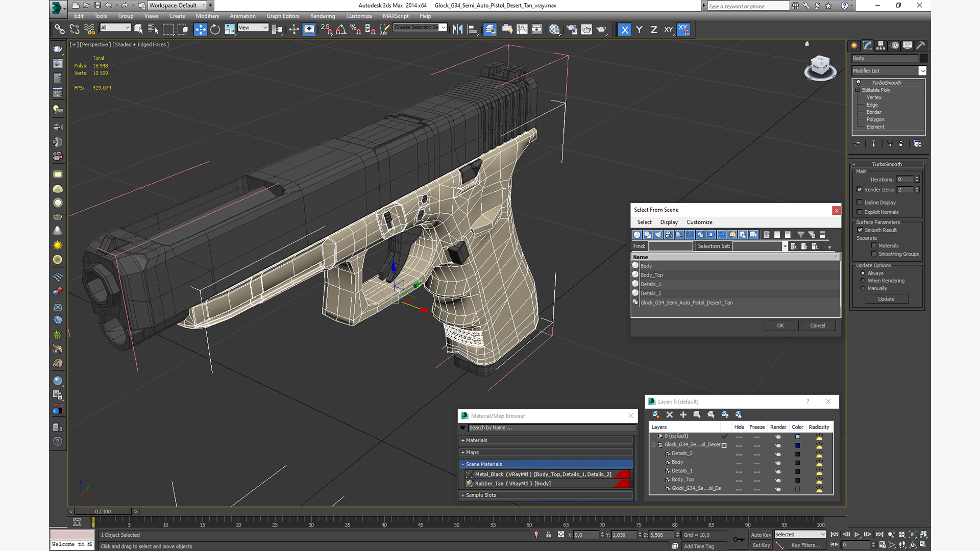The image size is (980, 551).
Task: Open the Create Selection Set dropdown
Action: click(420, 28)
